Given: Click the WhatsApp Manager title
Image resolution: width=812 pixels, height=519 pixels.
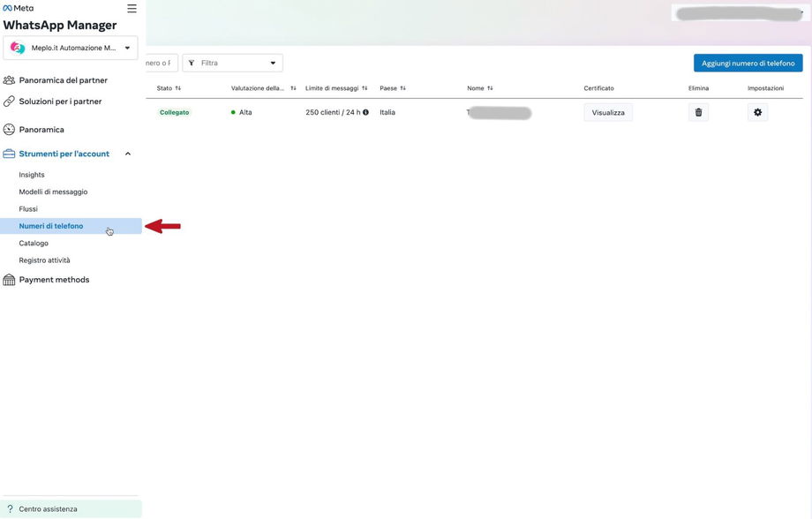Looking at the screenshot, I should [x=59, y=26].
